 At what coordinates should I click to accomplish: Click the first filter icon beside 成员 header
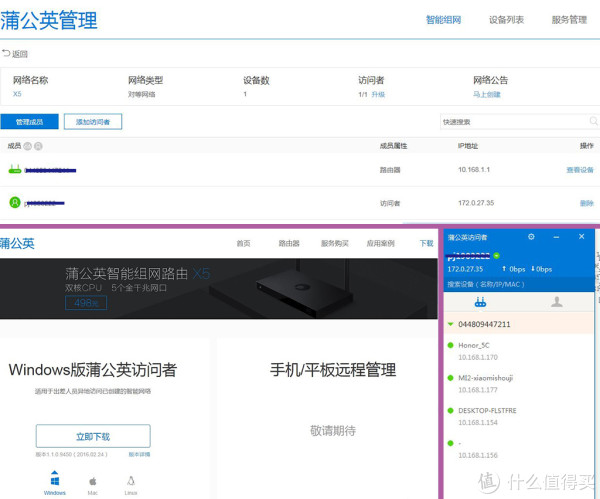pos(28,146)
